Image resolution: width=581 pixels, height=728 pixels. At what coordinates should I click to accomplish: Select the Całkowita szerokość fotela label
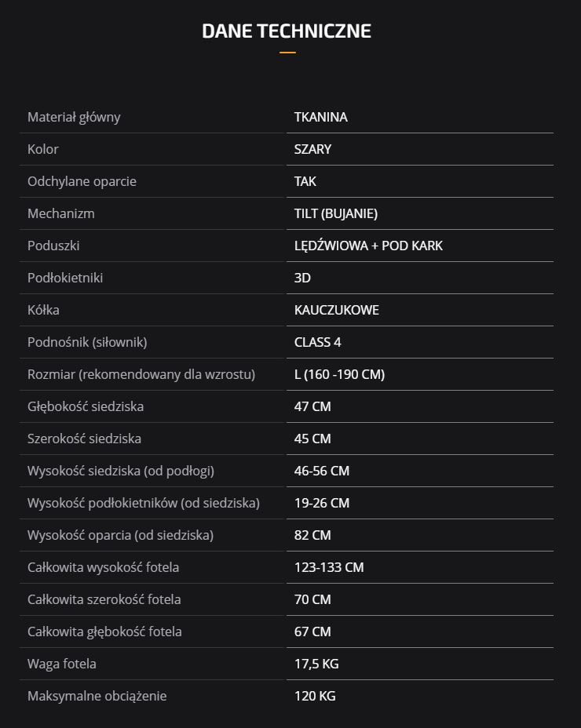coord(104,599)
